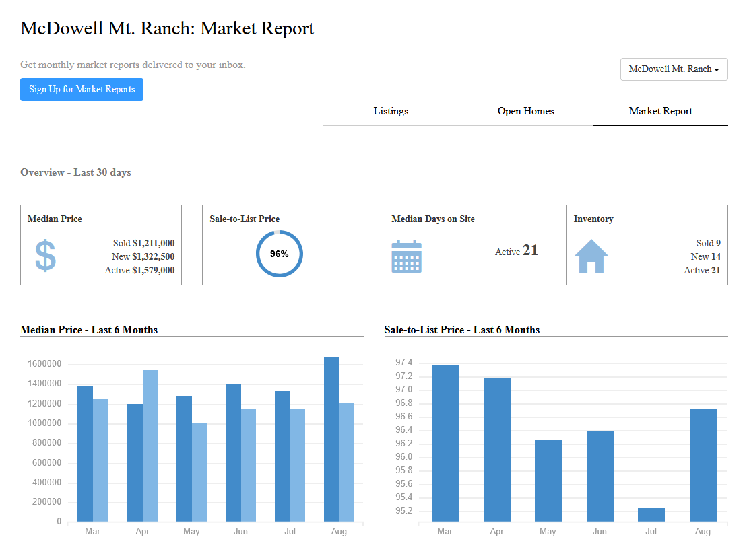Open the McDowell Mt. Ranch dropdown

click(x=674, y=69)
